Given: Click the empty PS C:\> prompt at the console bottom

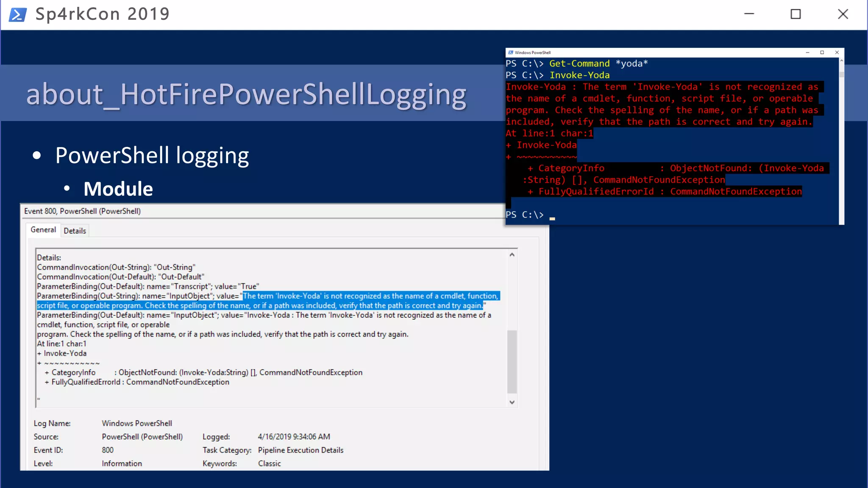Looking at the screenshot, I should (530, 215).
